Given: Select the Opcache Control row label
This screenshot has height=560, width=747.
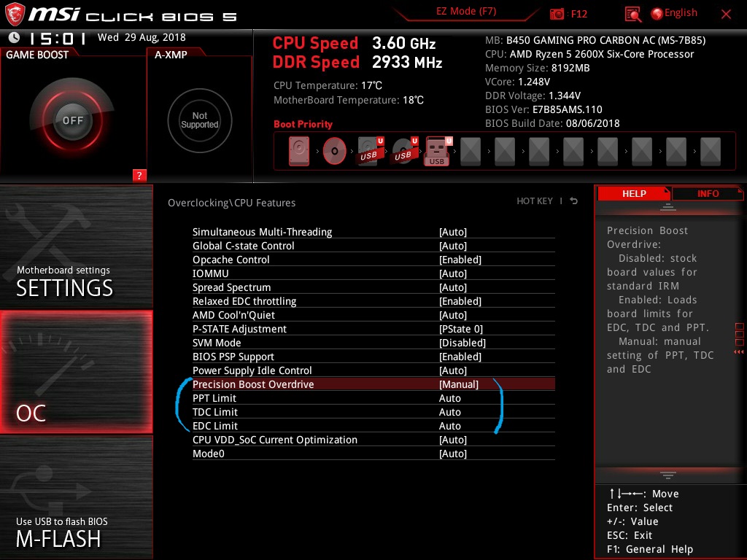Looking at the screenshot, I should point(231,260).
